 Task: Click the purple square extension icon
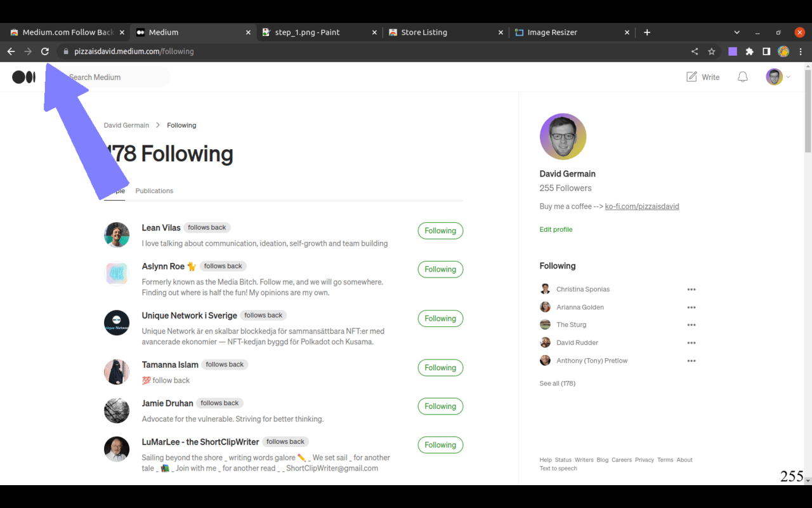(x=733, y=51)
